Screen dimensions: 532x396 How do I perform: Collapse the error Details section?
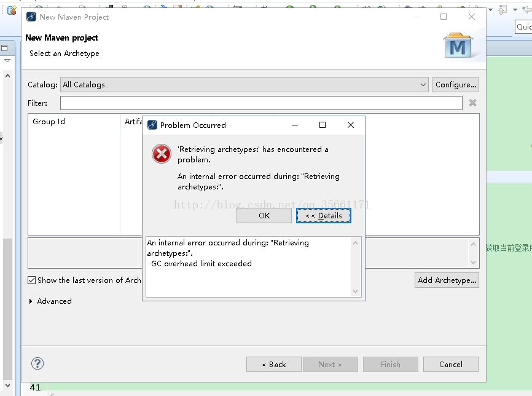pos(323,216)
